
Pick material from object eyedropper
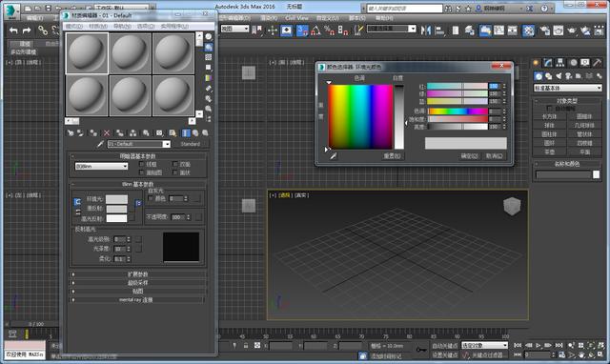(100, 144)
